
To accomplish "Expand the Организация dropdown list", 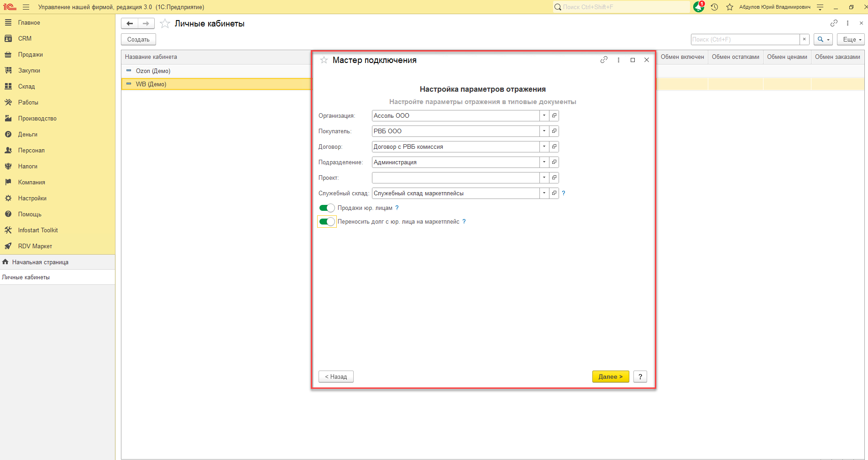I will click(544, 115).
